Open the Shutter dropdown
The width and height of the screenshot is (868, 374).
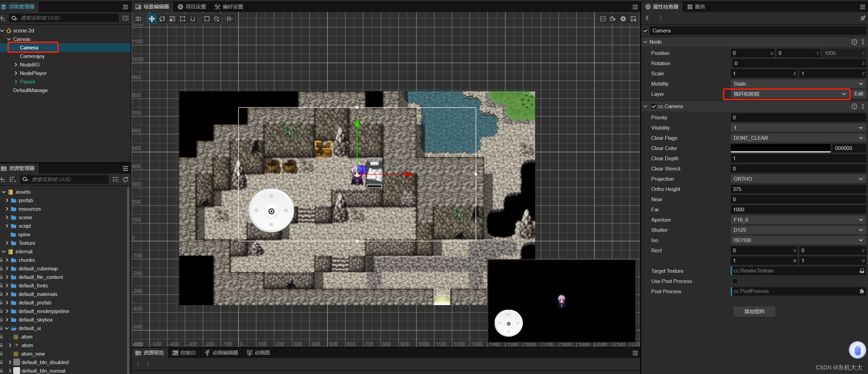tap(798, 230)
